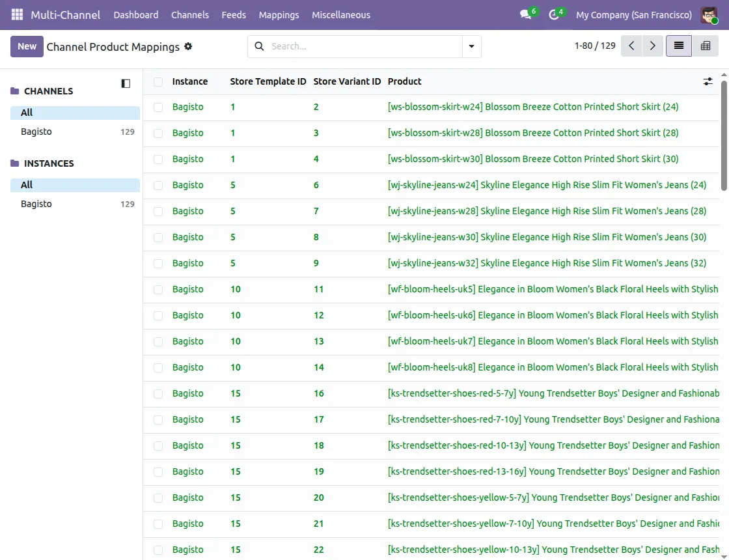
Task: Switch to pivot table view
Action: click(706, 46)
